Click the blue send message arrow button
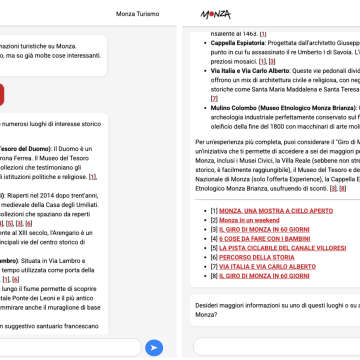This screenshot has width=360, height=360. tap(154, 348)
